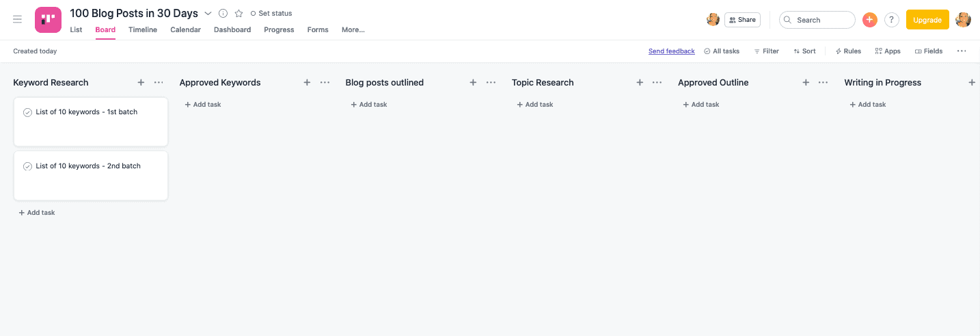Click plus icon in Topic Research column
Screen dimensions: 980x336
(640, 82)
